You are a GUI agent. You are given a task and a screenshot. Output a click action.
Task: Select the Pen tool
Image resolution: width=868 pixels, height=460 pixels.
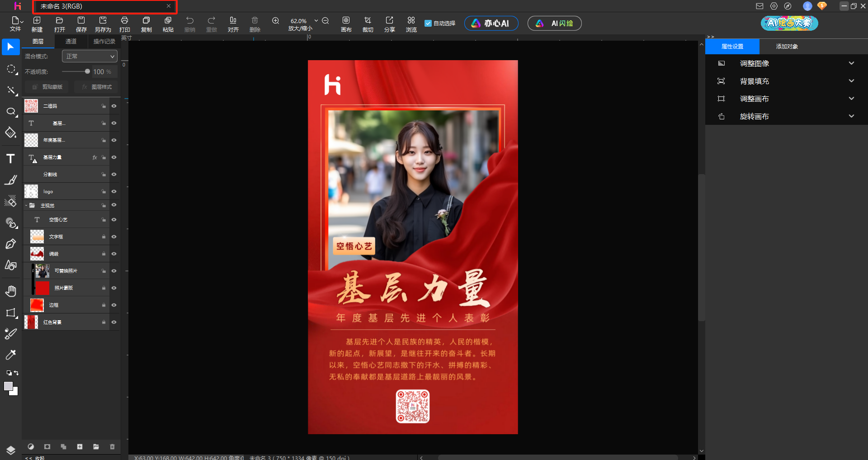click(x=11, y=244)
